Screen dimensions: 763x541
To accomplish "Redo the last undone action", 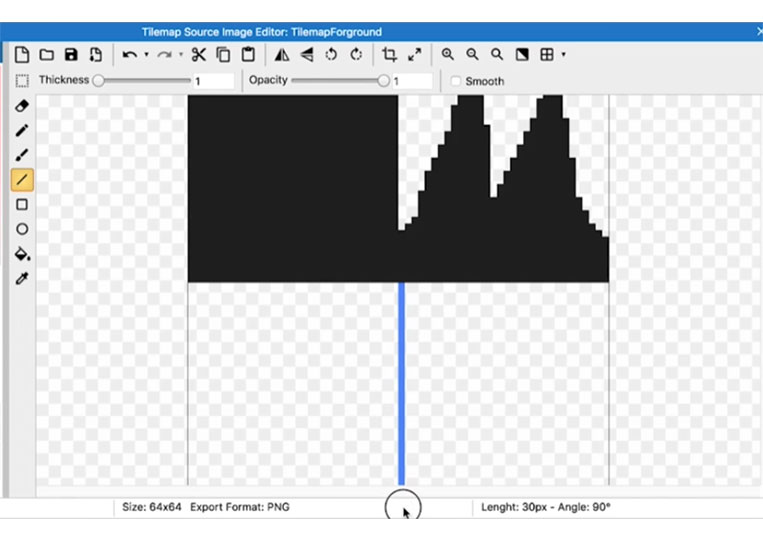I will point(164,54).
